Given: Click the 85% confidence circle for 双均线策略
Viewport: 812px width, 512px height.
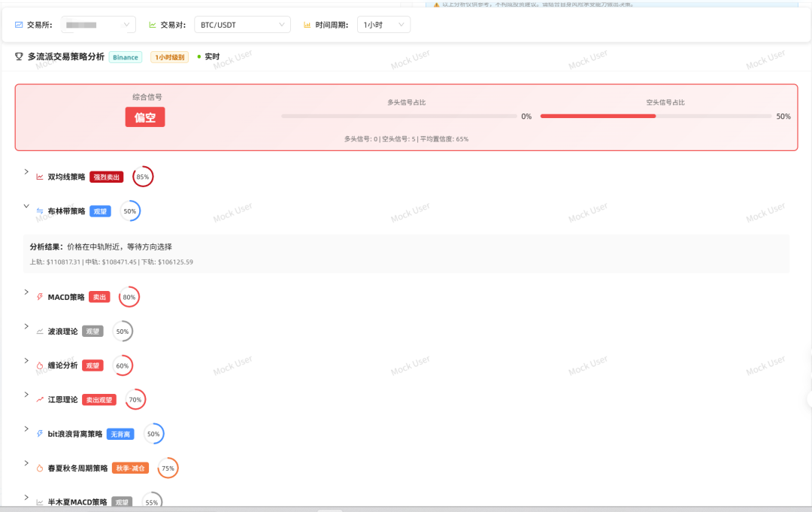Looking at the screenshot, I should coord(143,177).
